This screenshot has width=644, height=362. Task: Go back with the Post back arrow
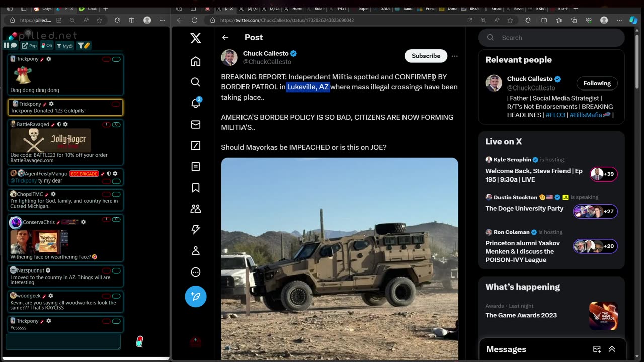click(225, 37)
